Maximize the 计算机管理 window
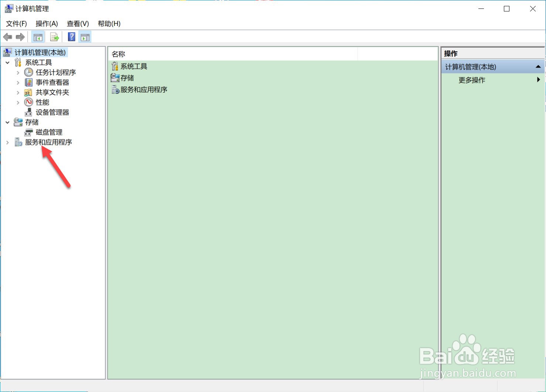546x392 pixels. coord(507,9)
